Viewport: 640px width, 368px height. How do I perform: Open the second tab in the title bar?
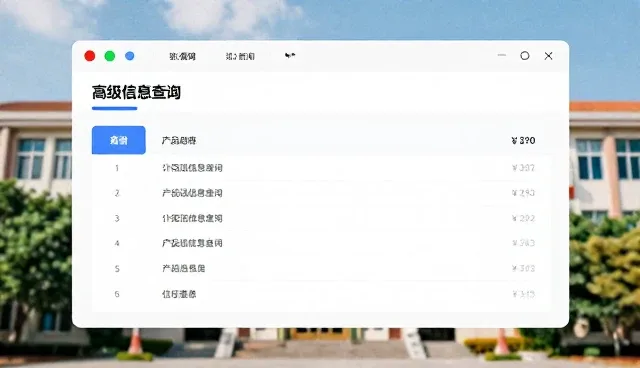click(240, 56)
